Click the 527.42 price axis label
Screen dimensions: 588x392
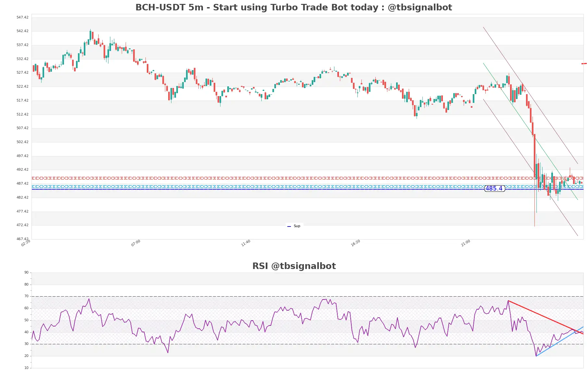[22, 73]
